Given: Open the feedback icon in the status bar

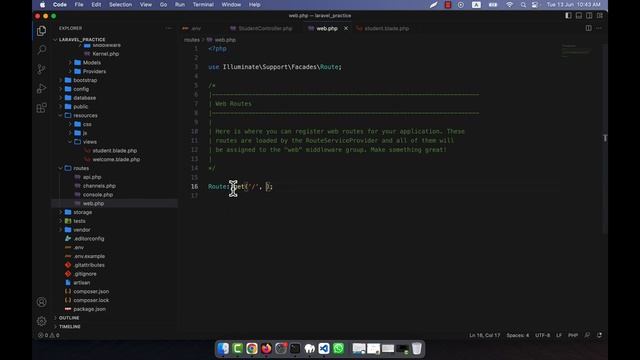Looking at the screenshot, I should click(587, 335).
